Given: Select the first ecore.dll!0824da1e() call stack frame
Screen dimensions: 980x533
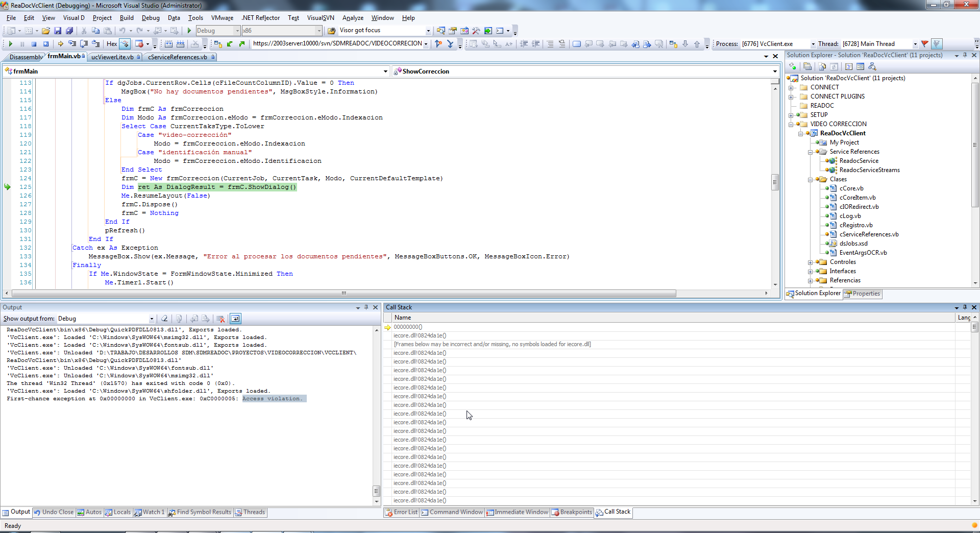Looking at the screenshot, I should pos(420,335).
